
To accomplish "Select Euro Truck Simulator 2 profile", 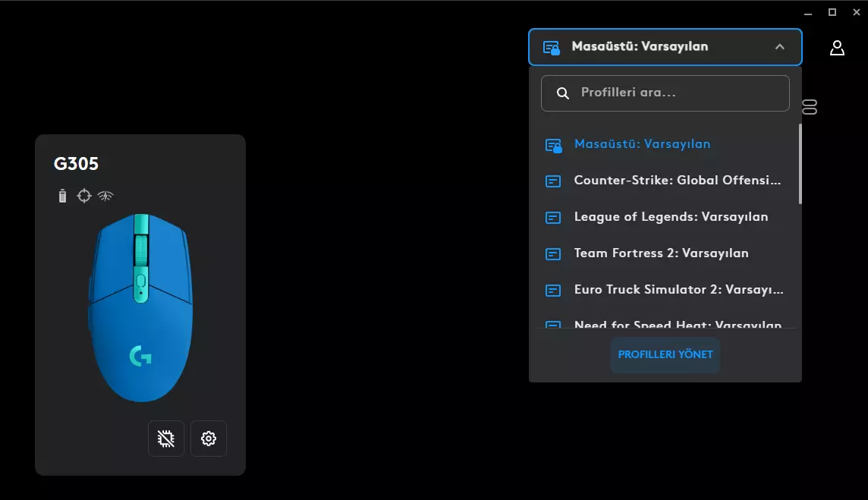I will click(665, 290).
